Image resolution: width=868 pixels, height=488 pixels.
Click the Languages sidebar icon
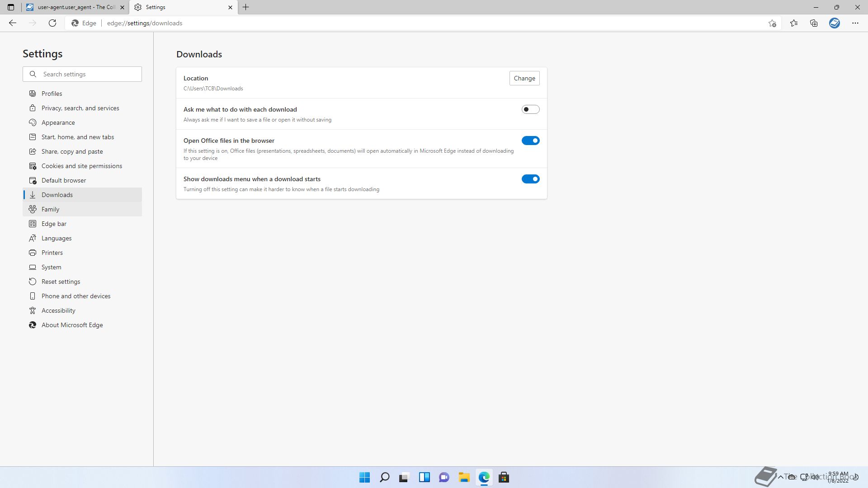coord(33,238)
